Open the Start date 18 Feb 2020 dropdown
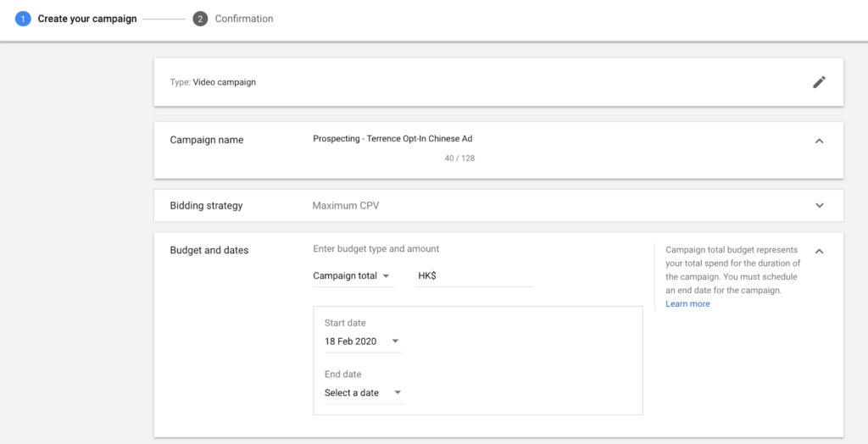 (x=363, y=341)
